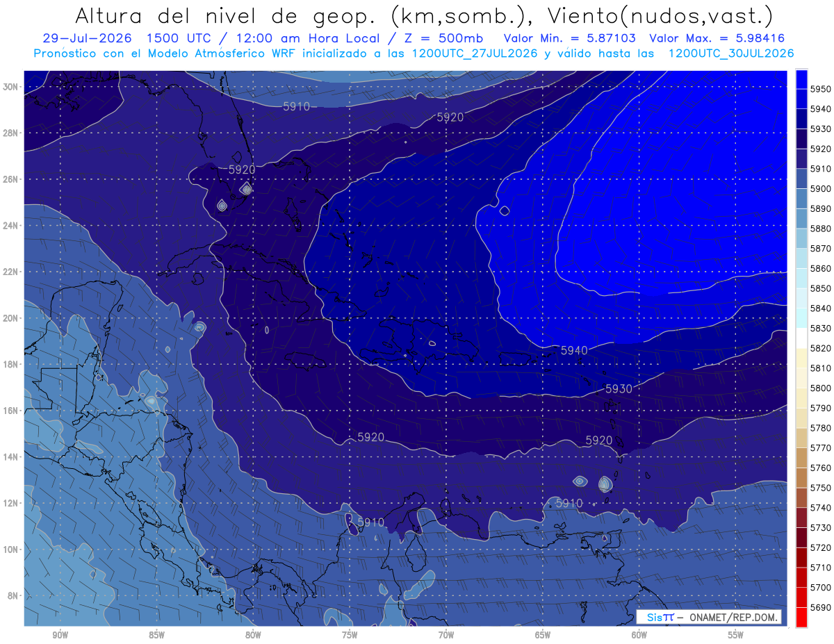This screenshot has height=644, width=834.
Task: Click the 5920 contour label over Florida
Action: (242, 169)
